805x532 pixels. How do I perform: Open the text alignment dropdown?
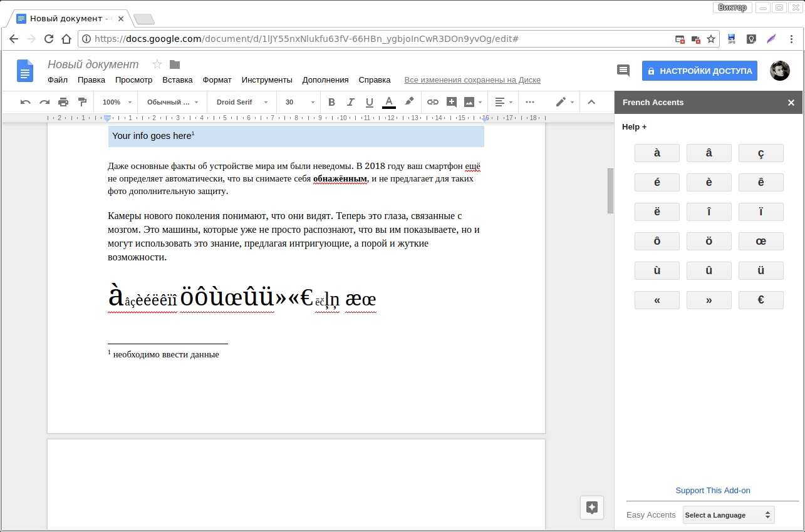click(x=504, y=102)
